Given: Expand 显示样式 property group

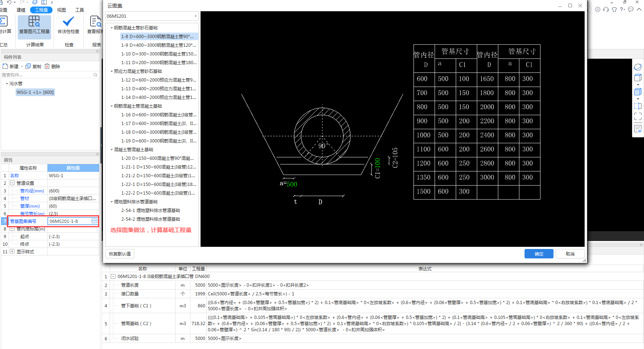Looking at the screenshot, I should 12,251.
